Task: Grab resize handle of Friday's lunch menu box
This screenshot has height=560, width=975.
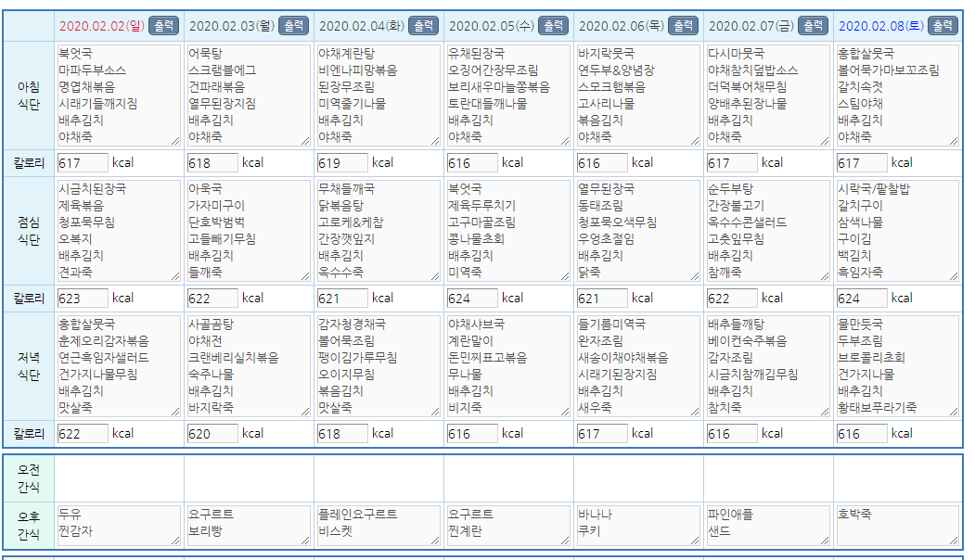Action: tap(824, 275)
